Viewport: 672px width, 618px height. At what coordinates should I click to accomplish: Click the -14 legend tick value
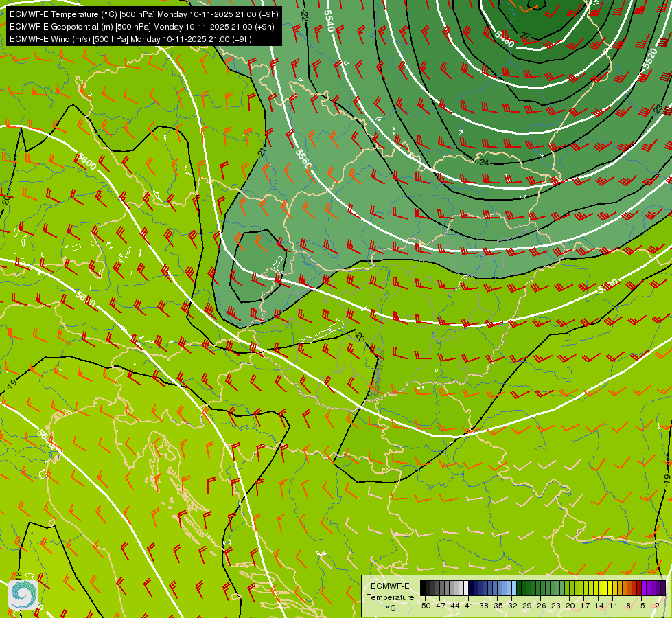click(x=598, y=606)
